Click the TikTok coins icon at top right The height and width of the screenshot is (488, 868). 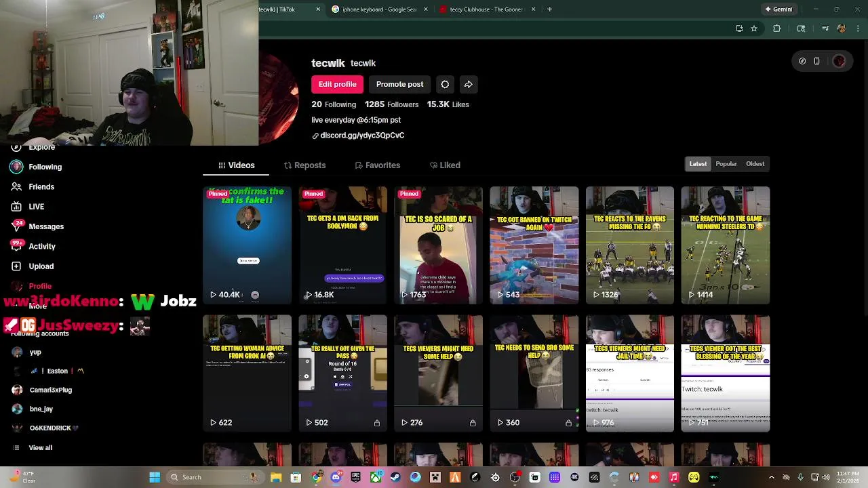pos(802,61)
